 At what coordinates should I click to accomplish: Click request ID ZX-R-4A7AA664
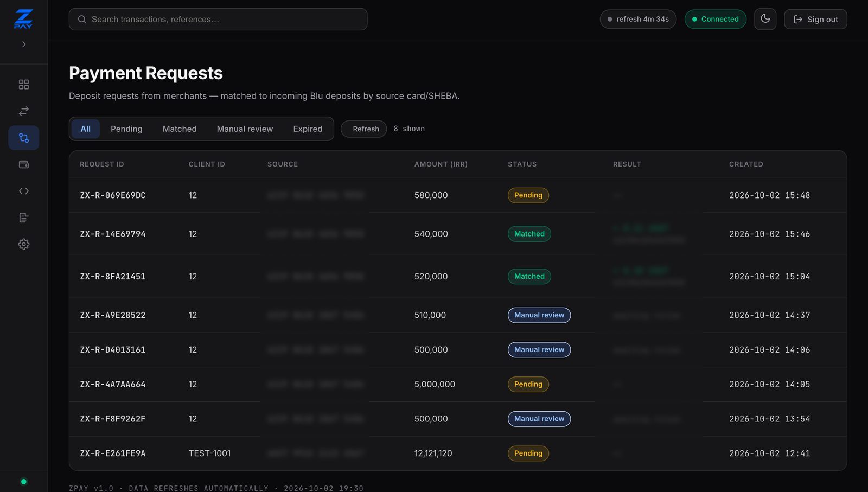pos(113,384)
